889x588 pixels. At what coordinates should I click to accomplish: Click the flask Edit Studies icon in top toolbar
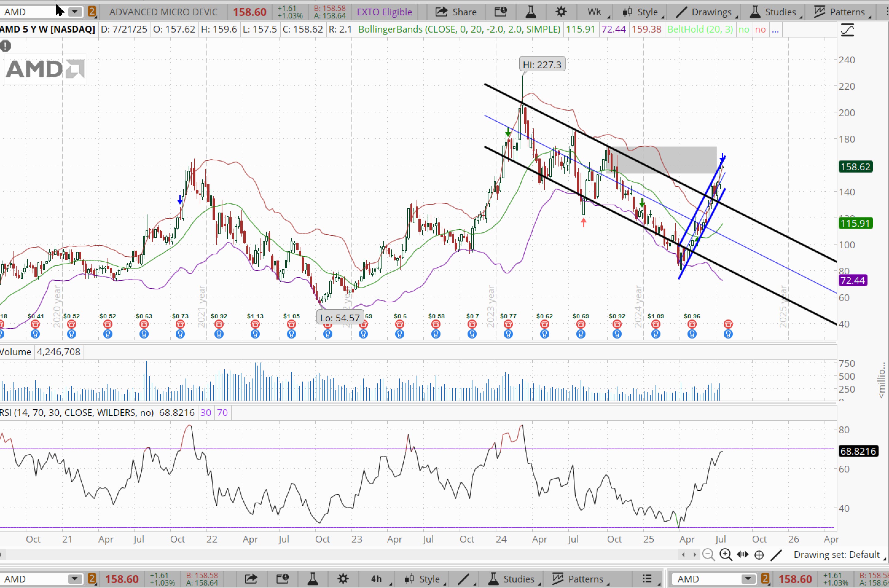coord(531,12)
